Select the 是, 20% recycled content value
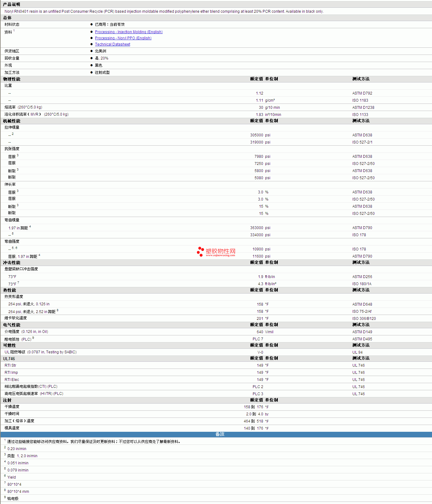 pyautogui.click(x=102, y=58)
